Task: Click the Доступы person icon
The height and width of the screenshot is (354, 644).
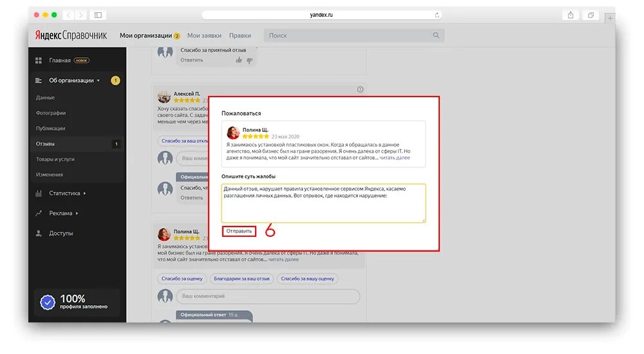Action: pos(39,233)
